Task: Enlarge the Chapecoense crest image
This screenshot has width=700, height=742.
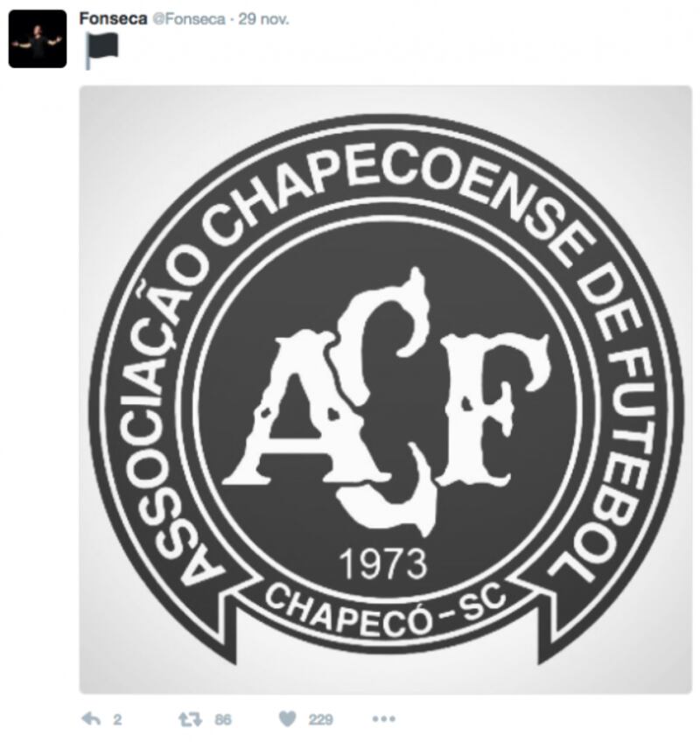Action: coord(385,389)
